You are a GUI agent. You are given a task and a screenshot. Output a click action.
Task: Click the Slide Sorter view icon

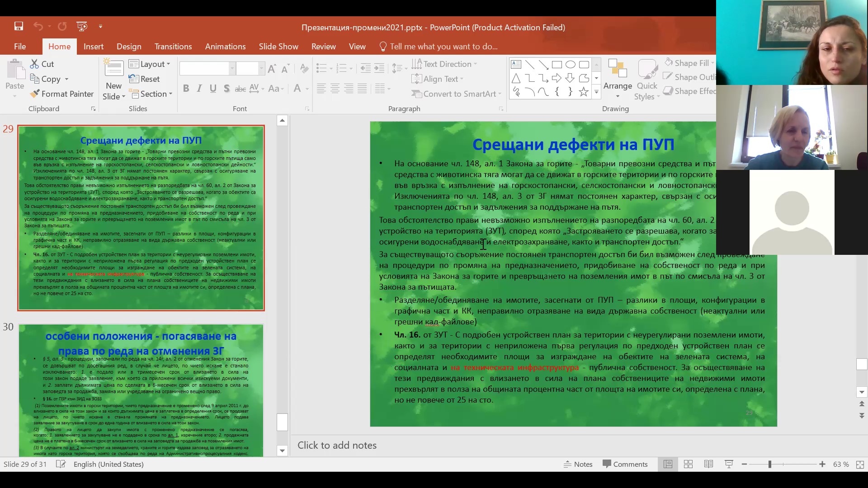[688, 464]
